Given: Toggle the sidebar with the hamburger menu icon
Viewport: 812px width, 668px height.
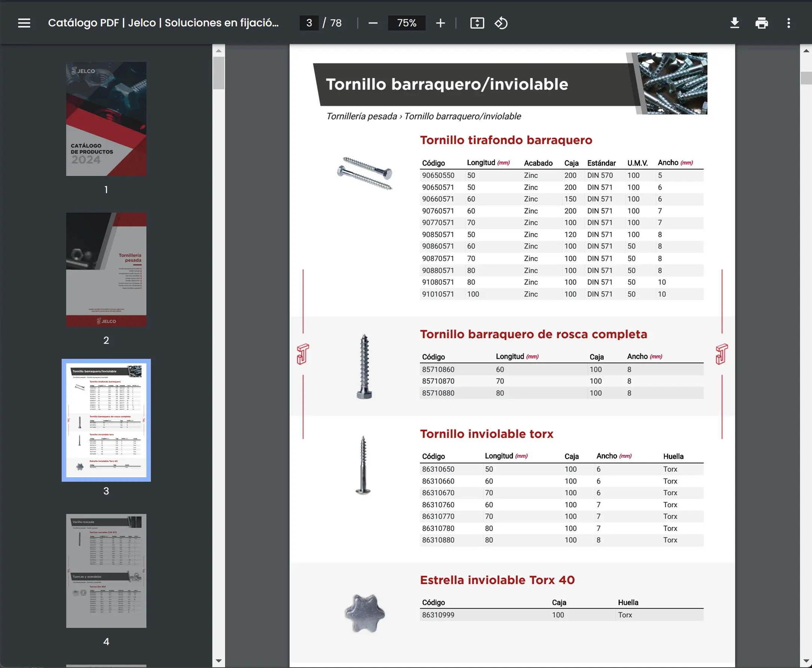Looking at the screenshot, I should click(24, 23).
